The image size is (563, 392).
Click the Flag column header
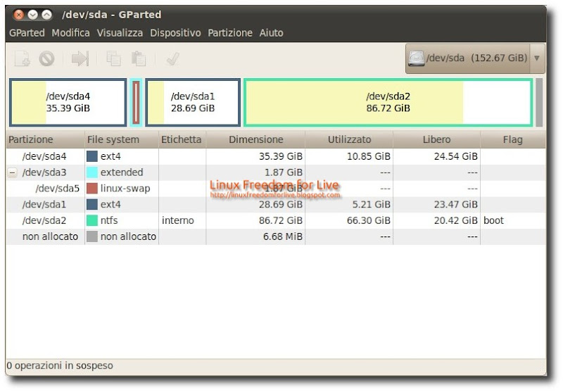click(513, 139)
